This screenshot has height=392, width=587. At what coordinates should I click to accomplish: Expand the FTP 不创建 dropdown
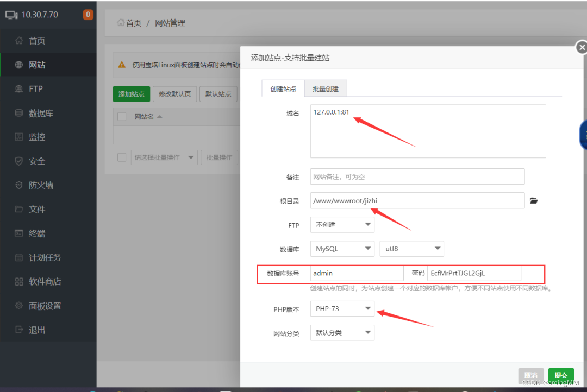[x=342, y=224]
